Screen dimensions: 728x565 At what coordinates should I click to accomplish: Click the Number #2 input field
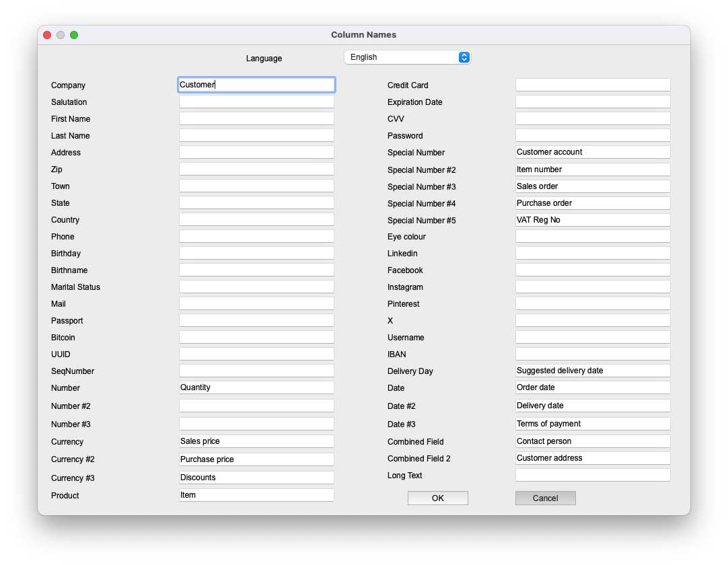tap(256, 406)
